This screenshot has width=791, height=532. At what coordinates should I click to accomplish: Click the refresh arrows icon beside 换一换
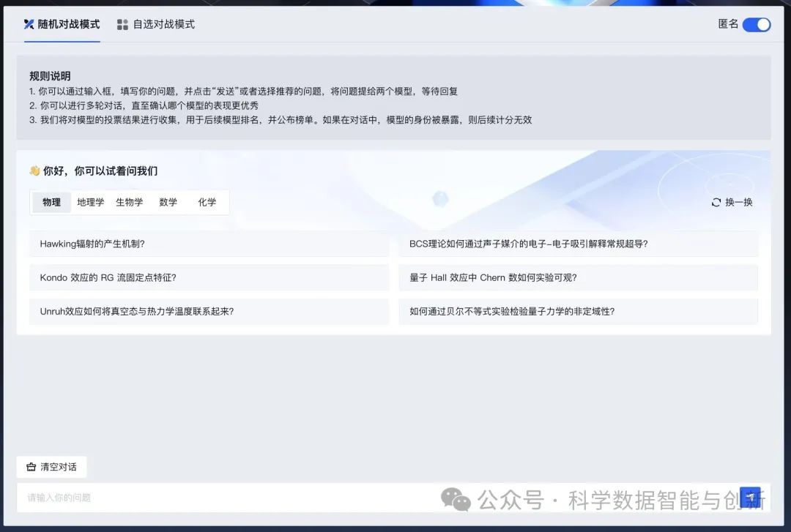click(716, 203)
